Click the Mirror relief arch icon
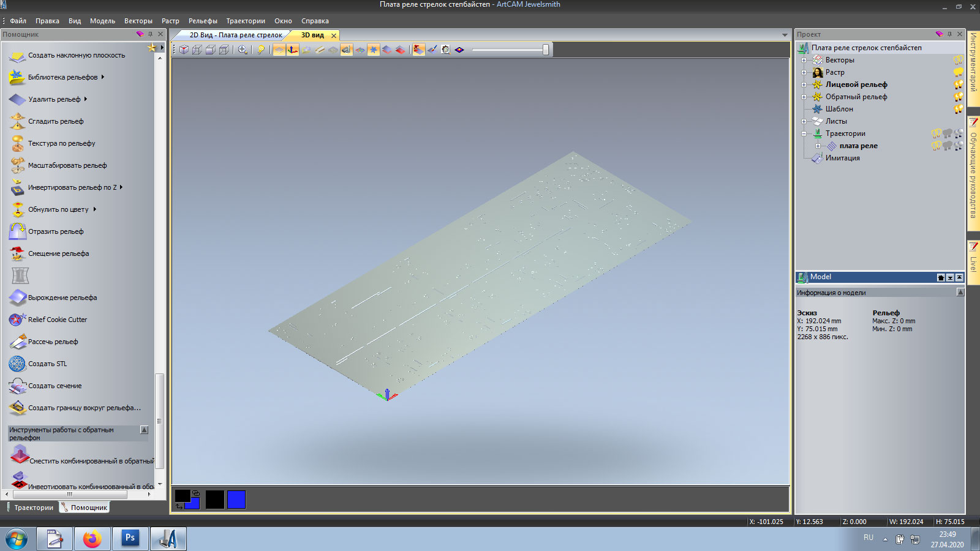This screenshot has height=551, width=980. [x=18, y=231]
